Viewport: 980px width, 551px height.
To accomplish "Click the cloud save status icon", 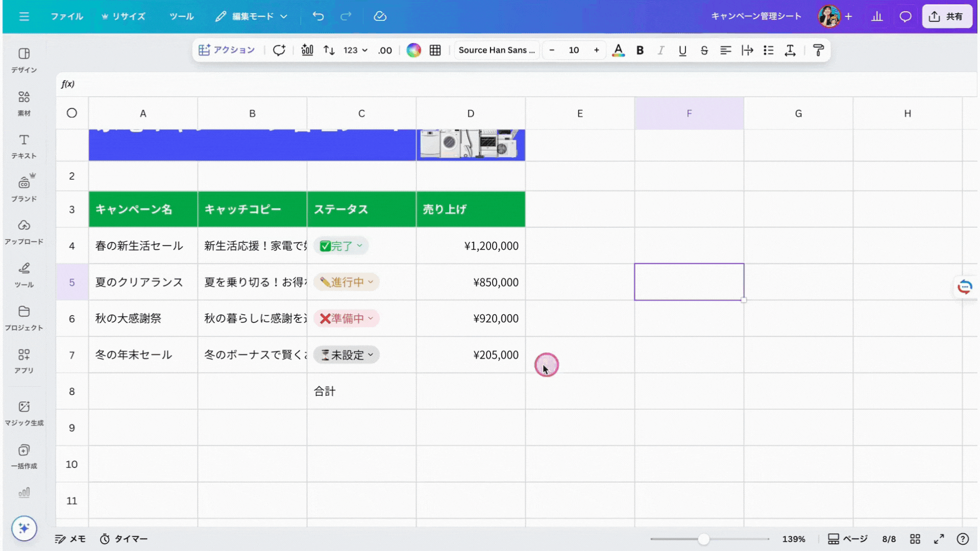I will [x=380, y=16].
